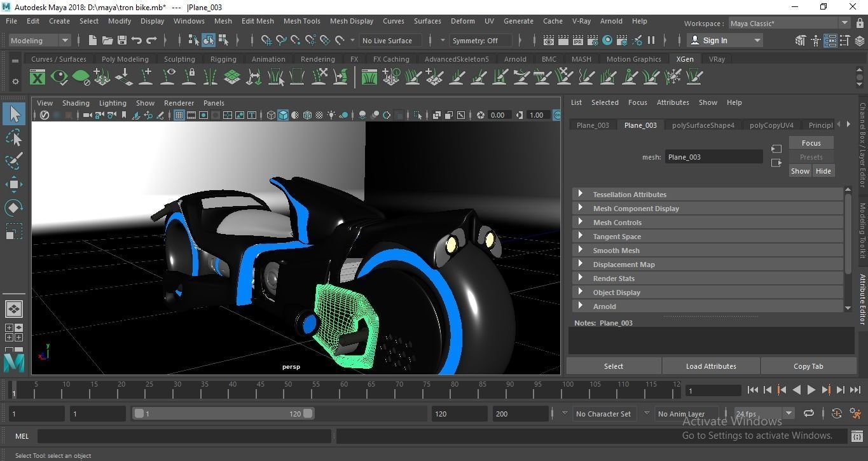The width and height of the screenshot is (868, 461).
Task: Toggle select by object type mode
Action: click(209, 40)
